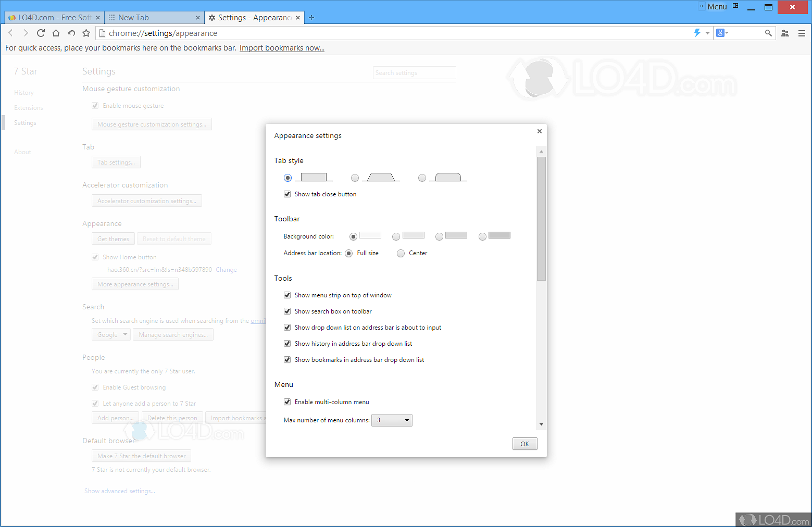The image size is (812, 527).
Task: Click the Search settings input field
Action: point(414,72)
